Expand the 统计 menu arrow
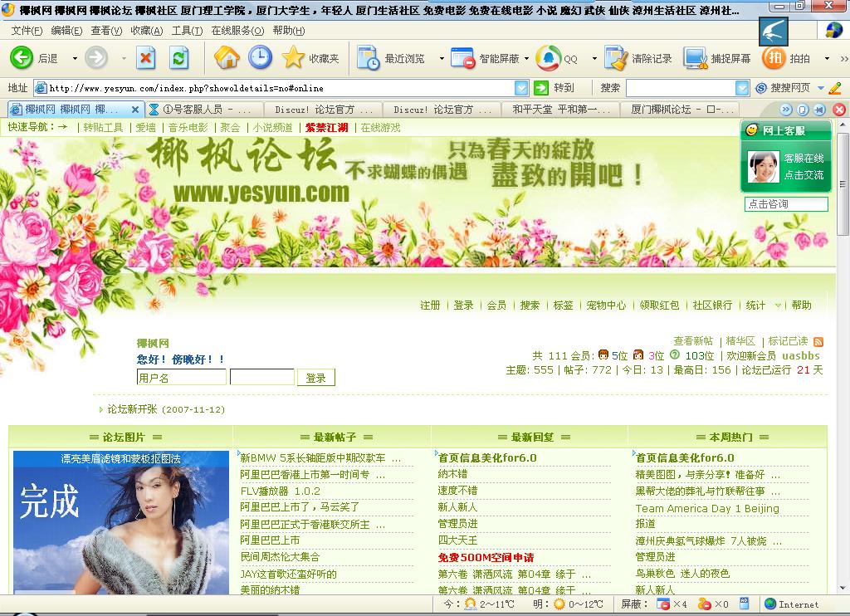 click(x=778, y=306)
